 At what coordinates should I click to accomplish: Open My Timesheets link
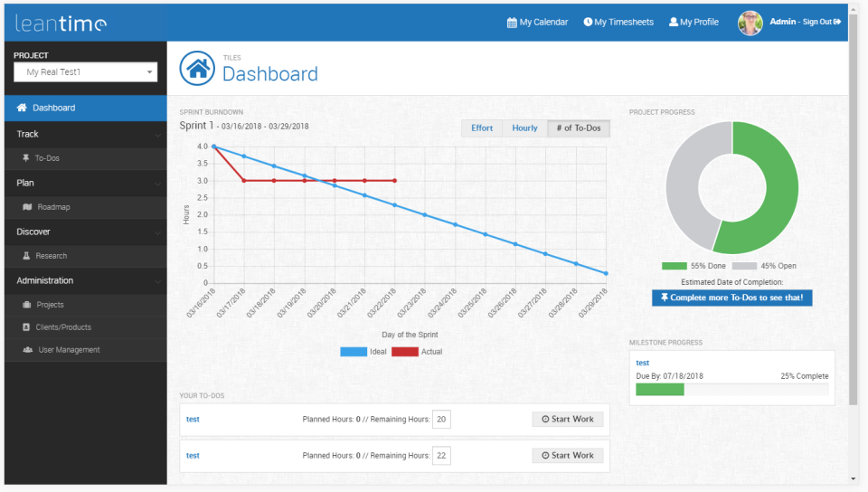click(618, 22)
